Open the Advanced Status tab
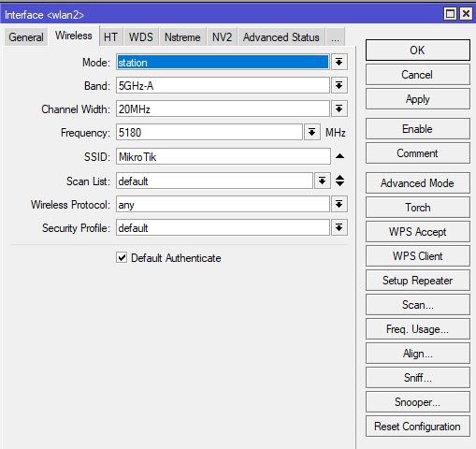 [x=281, y=37]
